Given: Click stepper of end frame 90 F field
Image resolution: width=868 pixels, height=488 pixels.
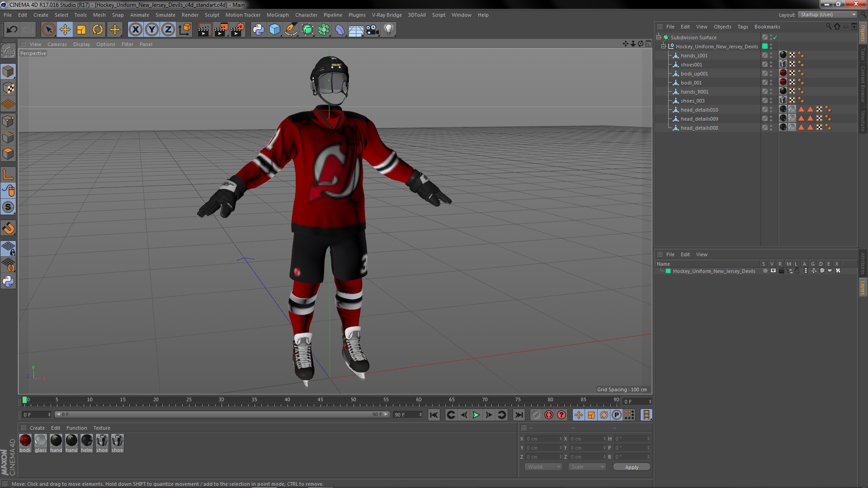Looking at the screenshot, I should click(420, 415).
